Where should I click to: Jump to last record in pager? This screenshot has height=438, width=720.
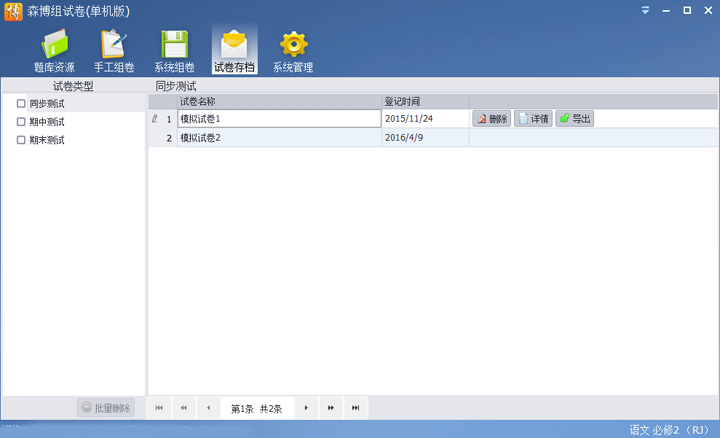356,408
